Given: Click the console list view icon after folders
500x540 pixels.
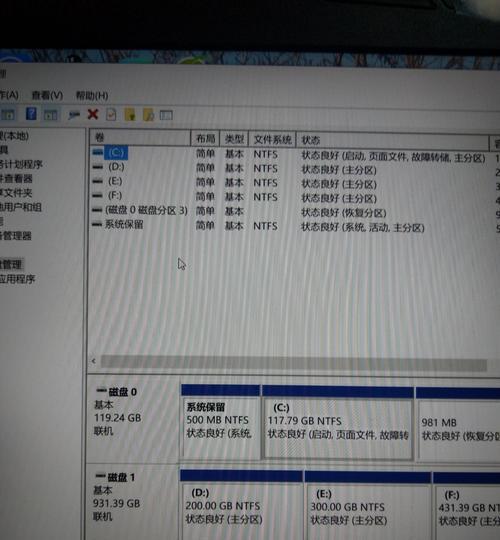Looking at the screenshot, I should coord(166,115).
